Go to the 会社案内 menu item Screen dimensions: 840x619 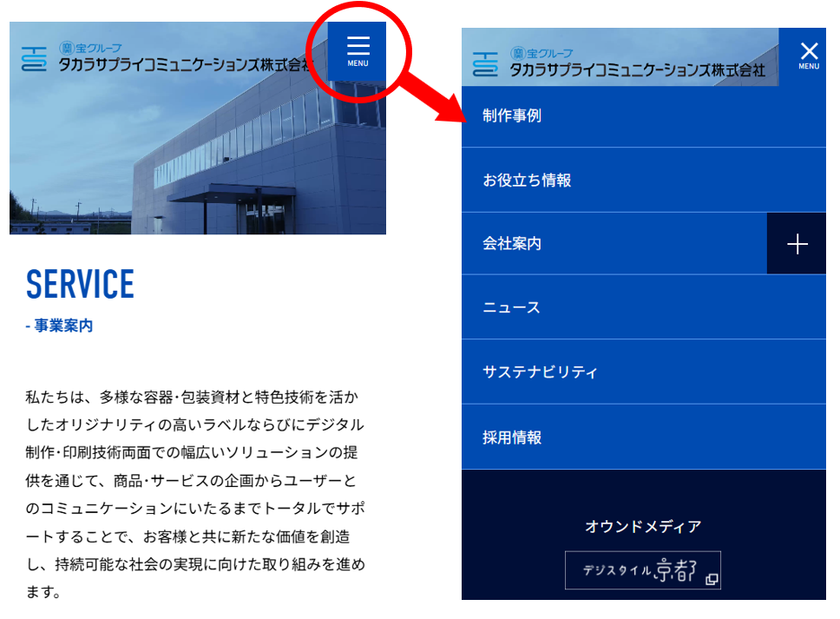pos(512,244)
